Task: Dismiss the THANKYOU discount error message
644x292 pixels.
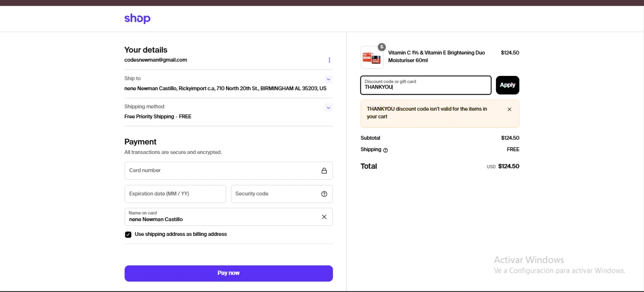Action: [x=509, y=109]
